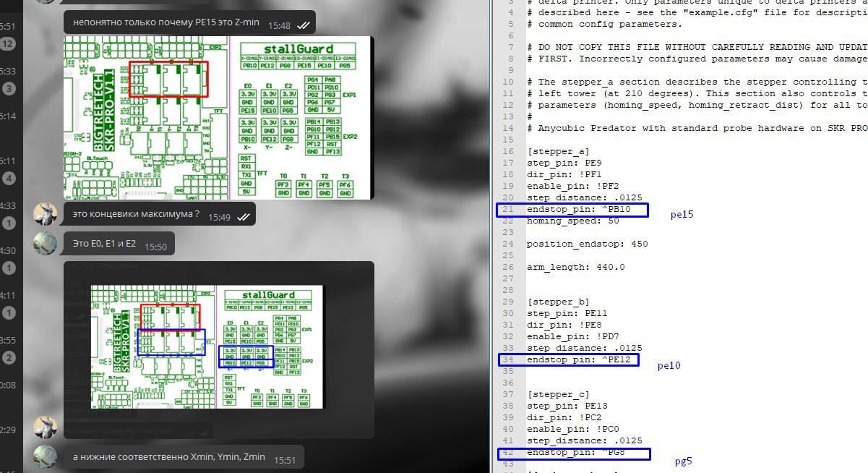This screenshot has width=868, height=473.
Task: Open chat with unread badge 12
Action: [x=8, y=44]
